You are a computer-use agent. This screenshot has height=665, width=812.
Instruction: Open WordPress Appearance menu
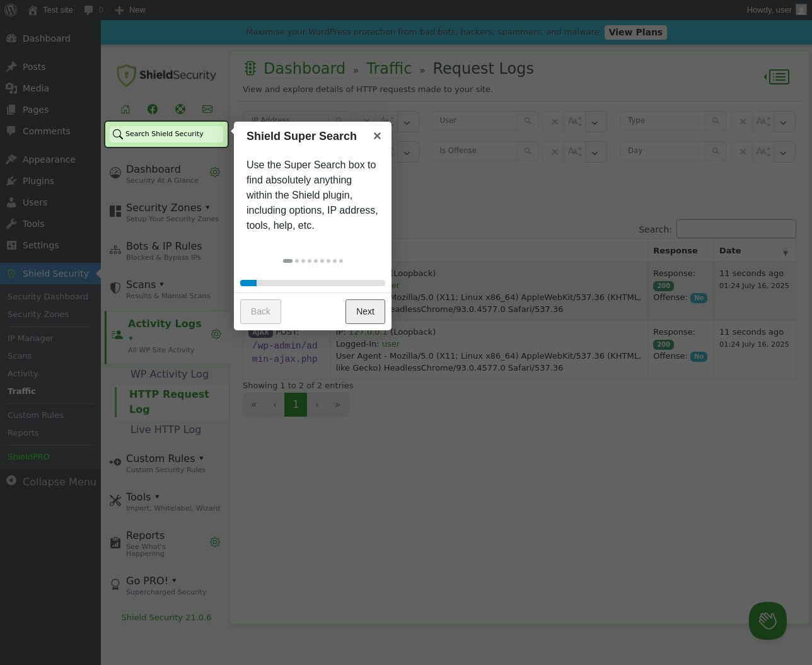pyautogui.click(x=50, y=159)
